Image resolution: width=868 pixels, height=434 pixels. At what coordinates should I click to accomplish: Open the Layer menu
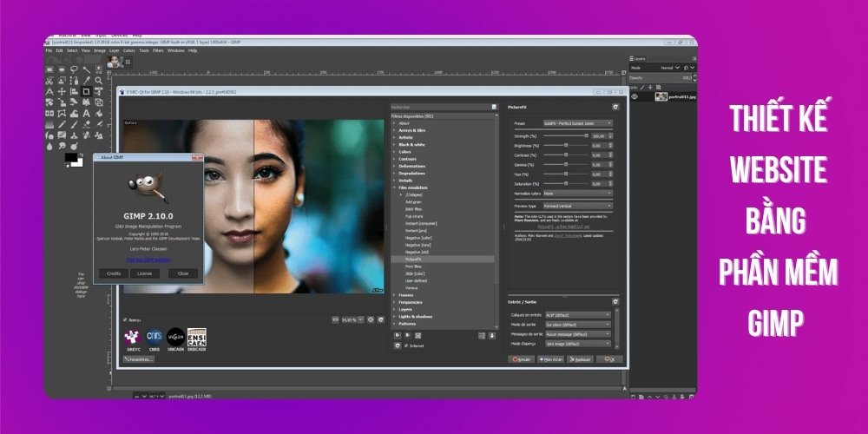point(114,50)
